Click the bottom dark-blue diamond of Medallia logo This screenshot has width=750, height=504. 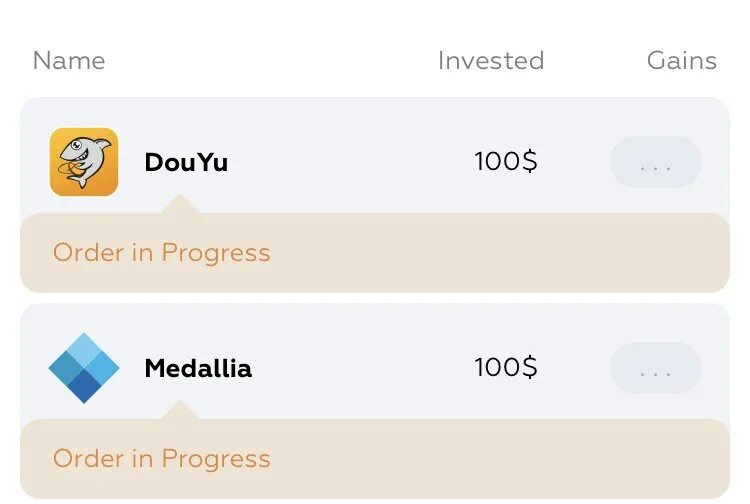(84, 388)
